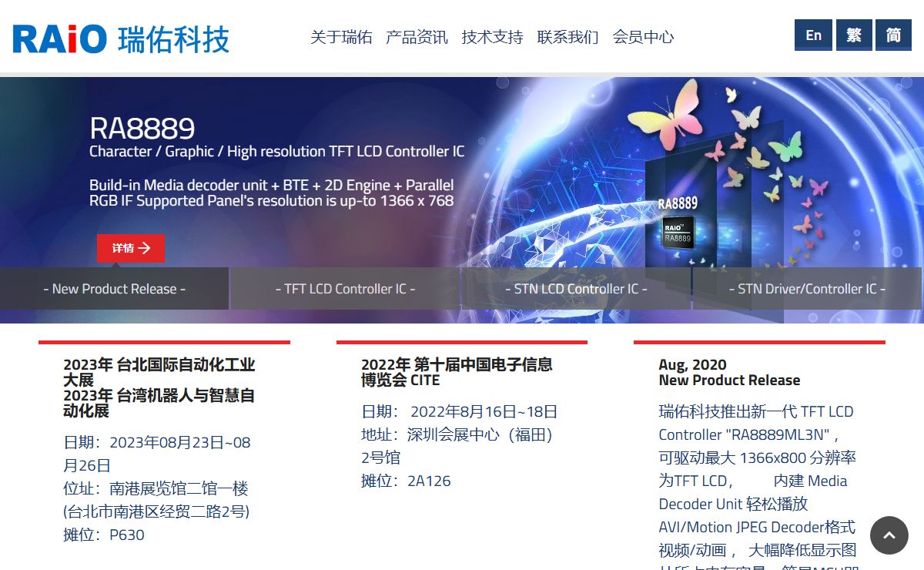Viewport: 924px width, 570px height.
Task: Open the 2022年 第十届中国电子信息博览会 CITE heading
Action: tap(457, 372)
